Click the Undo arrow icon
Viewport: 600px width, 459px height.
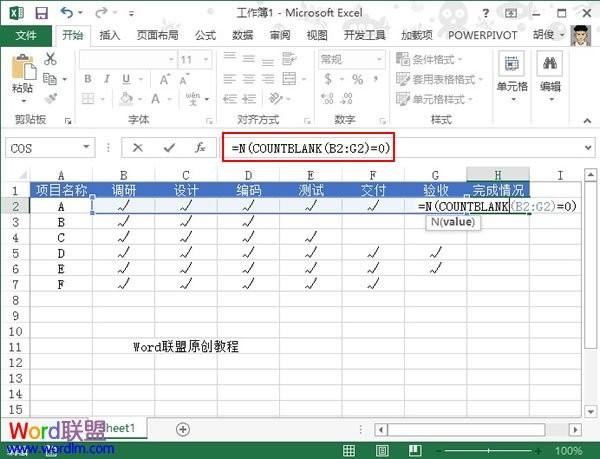pos(66,13)
